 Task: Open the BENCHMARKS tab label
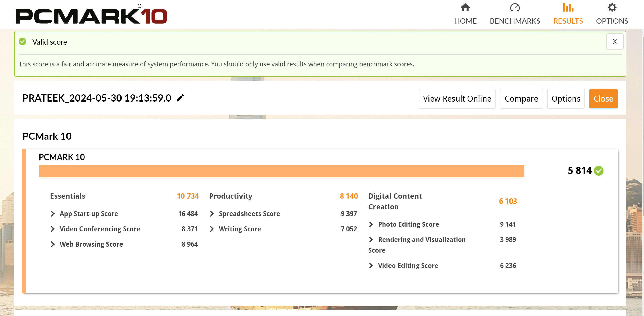[x=515, y=21]
